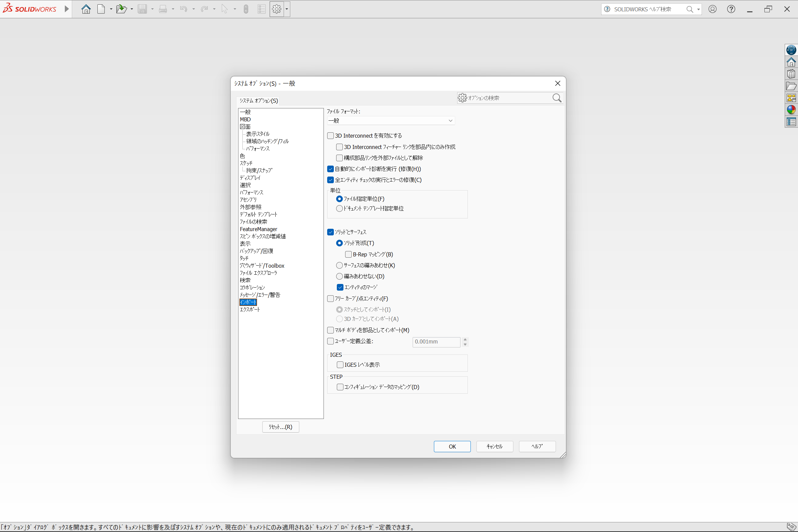Click the OK button

452,447
